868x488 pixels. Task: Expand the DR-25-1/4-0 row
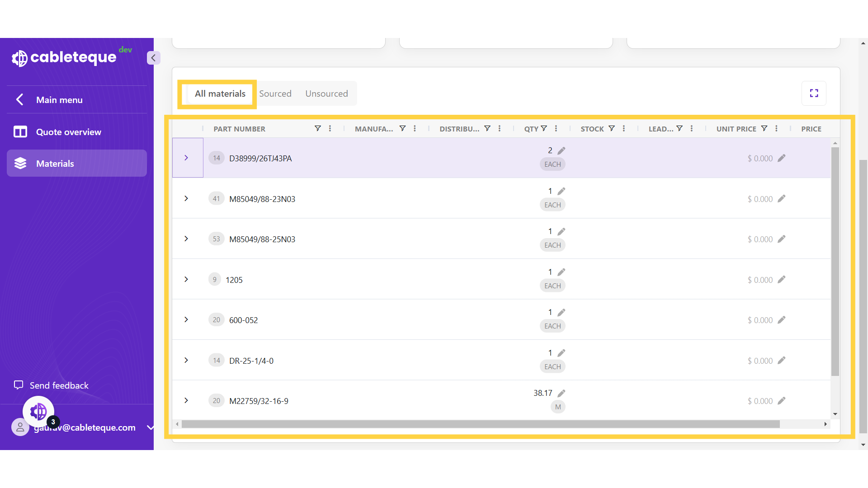click(186, 360)
